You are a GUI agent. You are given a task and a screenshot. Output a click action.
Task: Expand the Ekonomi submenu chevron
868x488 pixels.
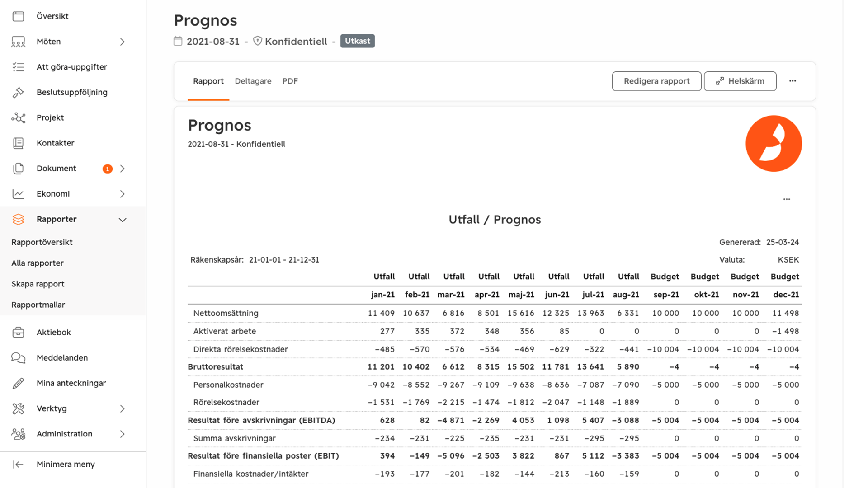click(122, 194)
